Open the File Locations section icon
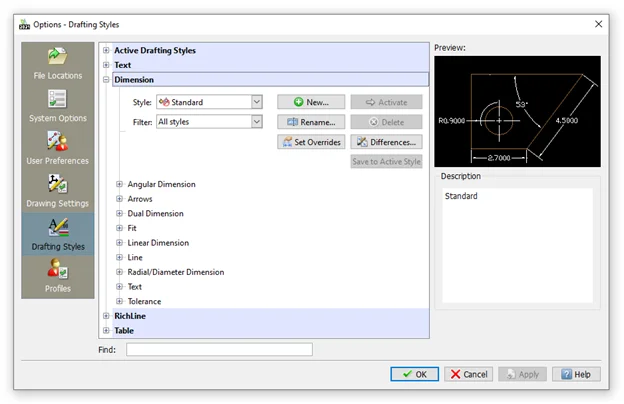The height and width of the screenshot is (404, 624). [x=57, y=61]
